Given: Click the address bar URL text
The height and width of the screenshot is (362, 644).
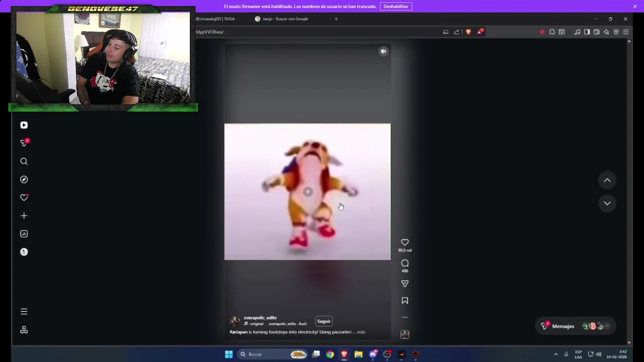Looking at the screenshot, I should pos(210,32).
